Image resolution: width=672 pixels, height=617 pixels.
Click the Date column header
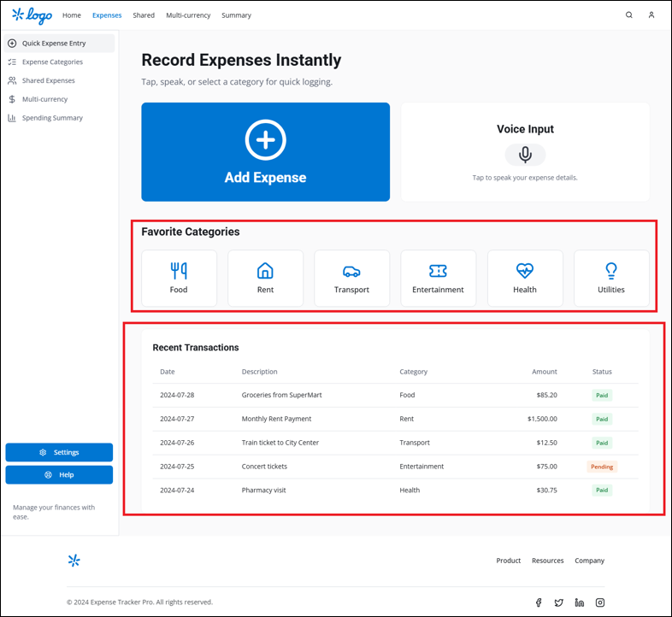pyautogui.click(x=167, y=372)
